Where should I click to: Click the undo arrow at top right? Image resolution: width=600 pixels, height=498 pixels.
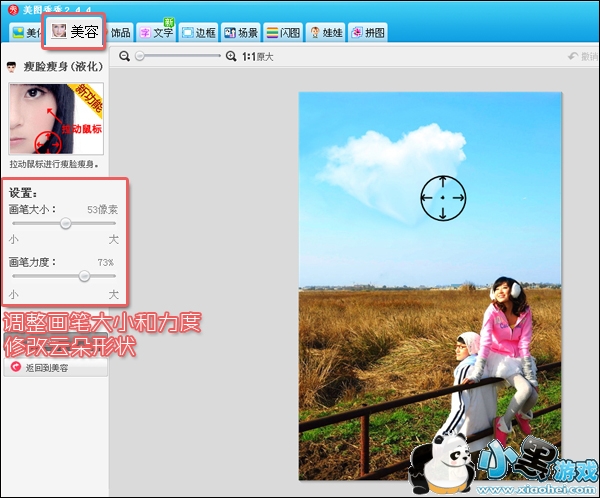[573, 57]
